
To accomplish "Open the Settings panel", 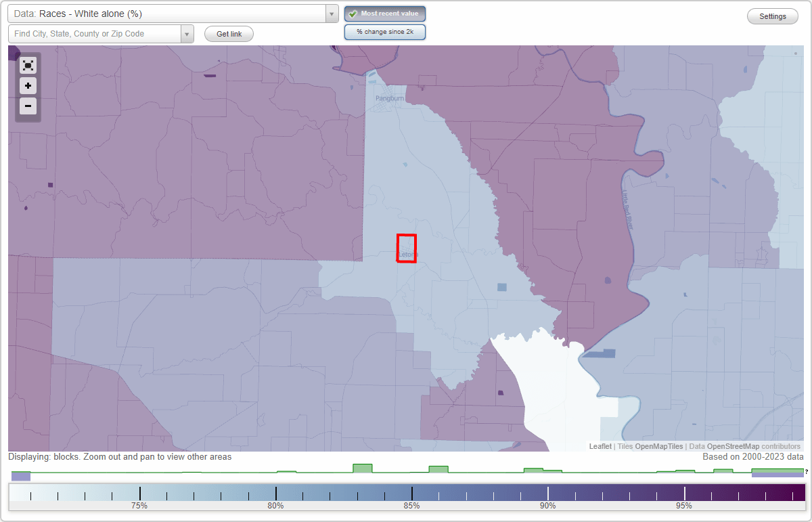I will coord(772,16).
